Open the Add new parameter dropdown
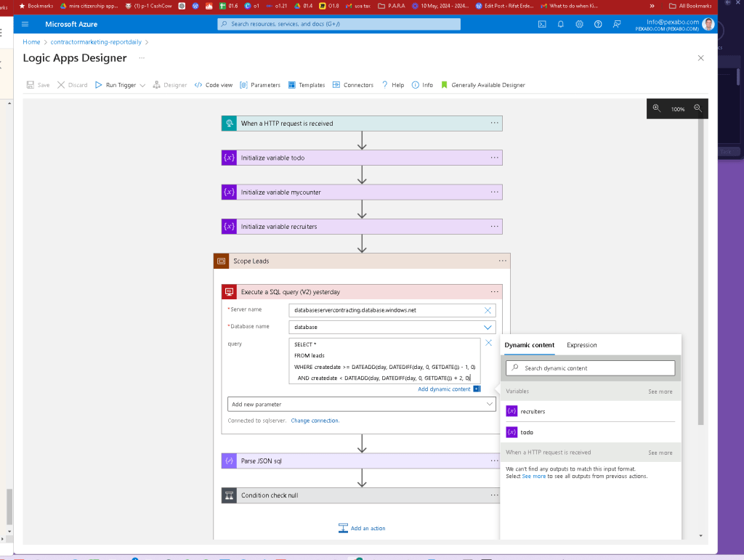This screenshot has height=560, width=744. (362, 404)
